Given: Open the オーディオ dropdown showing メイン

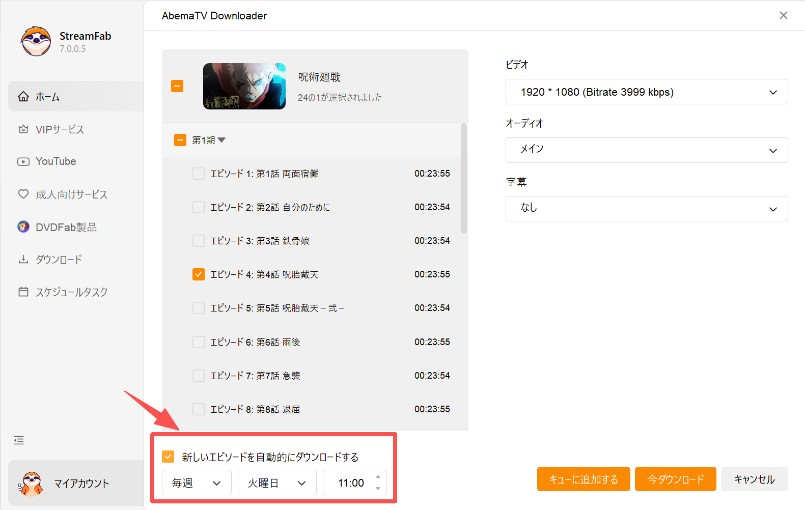Looking at the screenshot, I should [646, 150].
